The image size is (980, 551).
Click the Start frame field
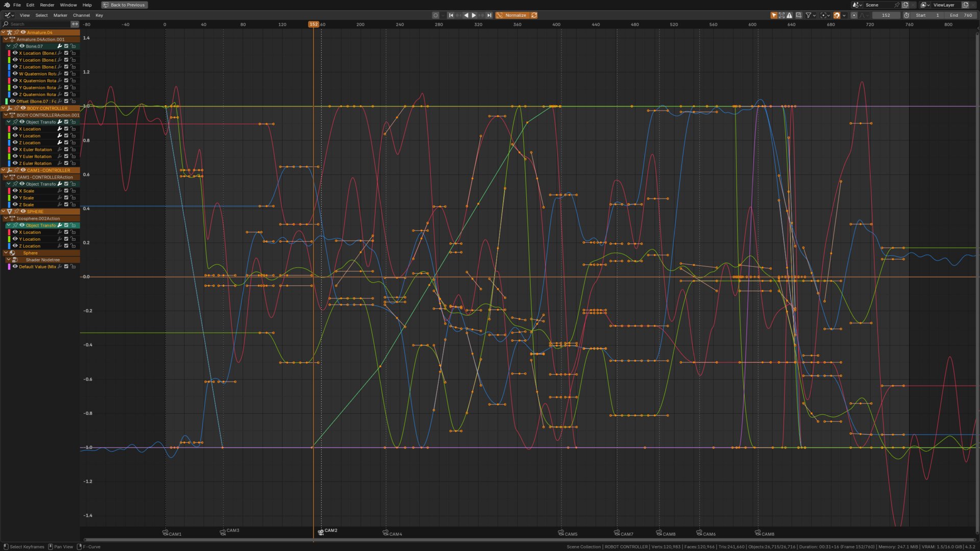[927, 15]
